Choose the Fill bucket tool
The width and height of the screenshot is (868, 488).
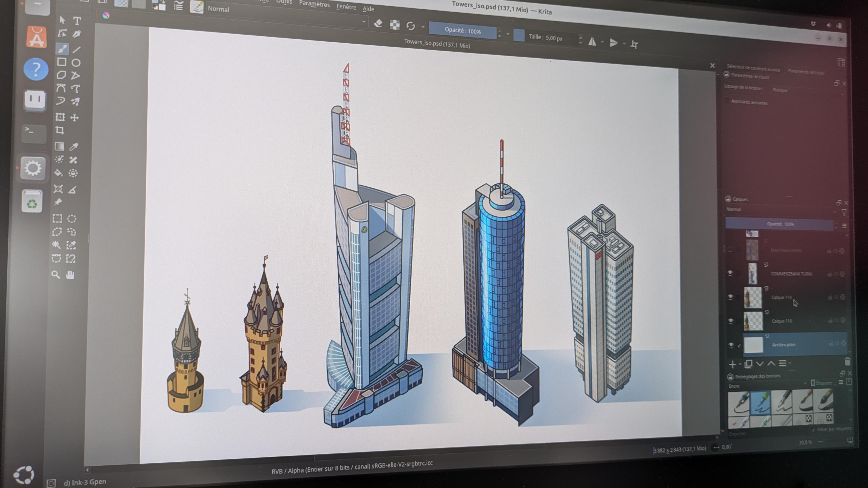pyautogui.click(x=58, y=173)
